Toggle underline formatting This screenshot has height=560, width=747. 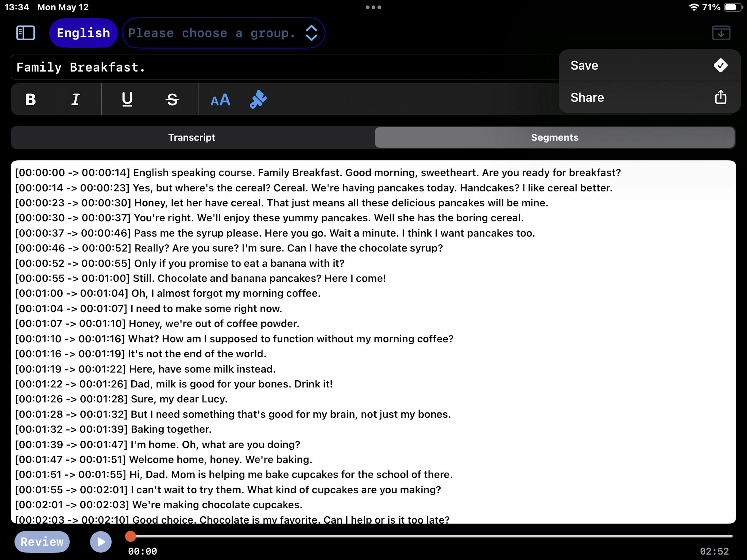pyautogui.click(x=127, y=100)
